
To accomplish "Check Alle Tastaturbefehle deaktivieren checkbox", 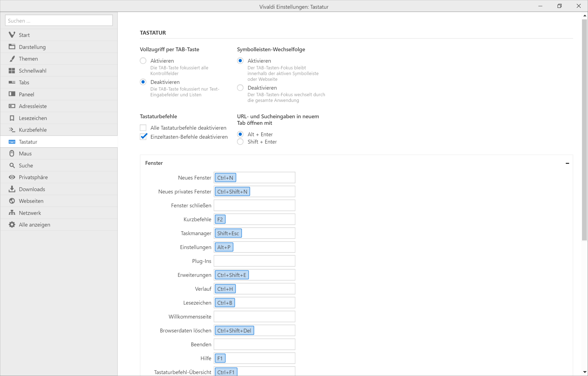I will tap(143, 128).
